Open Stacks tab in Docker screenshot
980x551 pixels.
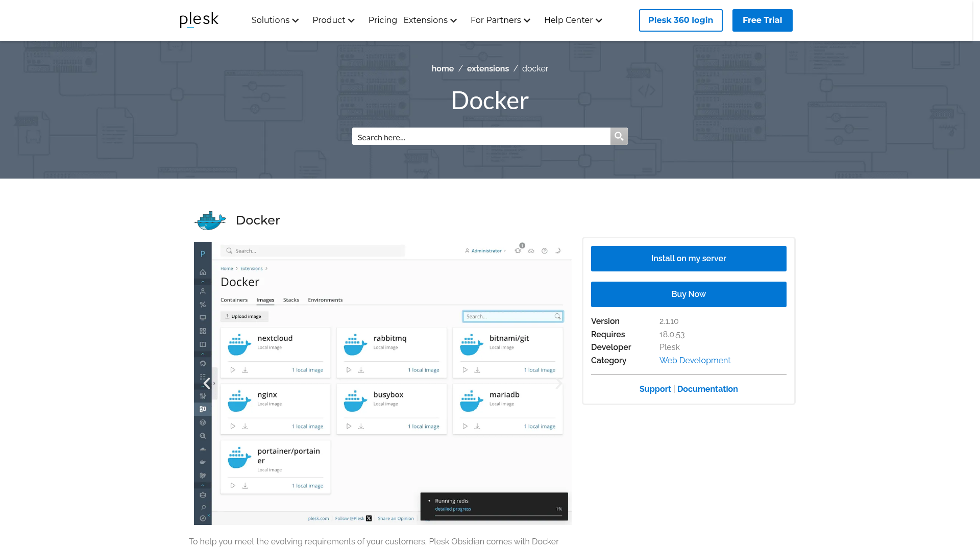291,300
